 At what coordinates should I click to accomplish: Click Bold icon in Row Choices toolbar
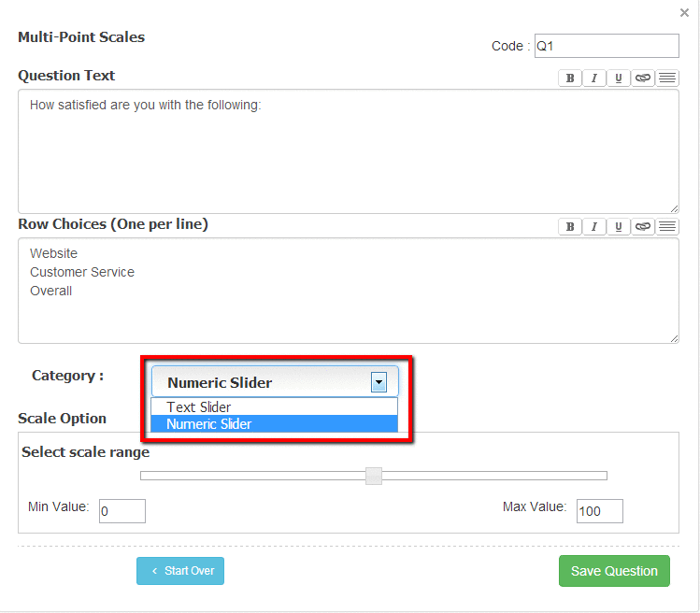570,227
